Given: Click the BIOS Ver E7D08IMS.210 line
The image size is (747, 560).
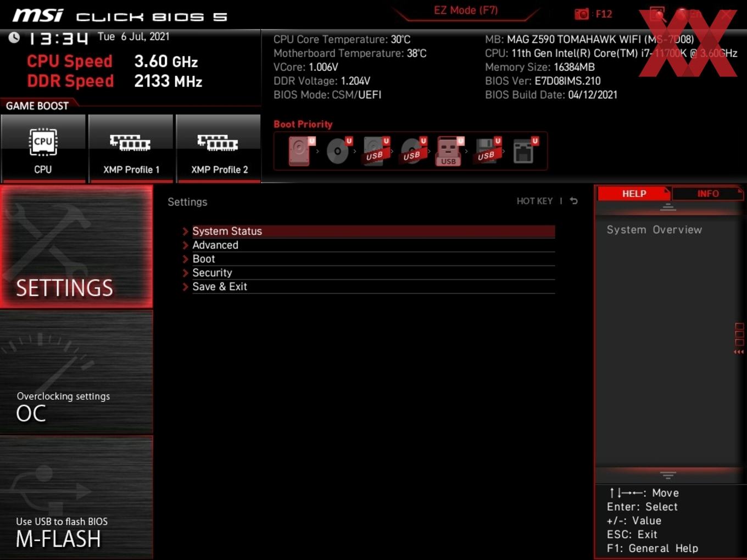Looking at the screenshot, I should tap(543, 81).
